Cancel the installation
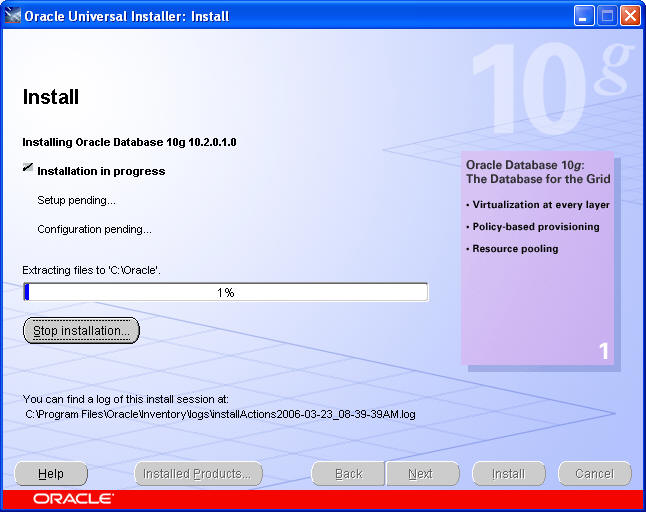The image size is (646, 512). point(594,474)
